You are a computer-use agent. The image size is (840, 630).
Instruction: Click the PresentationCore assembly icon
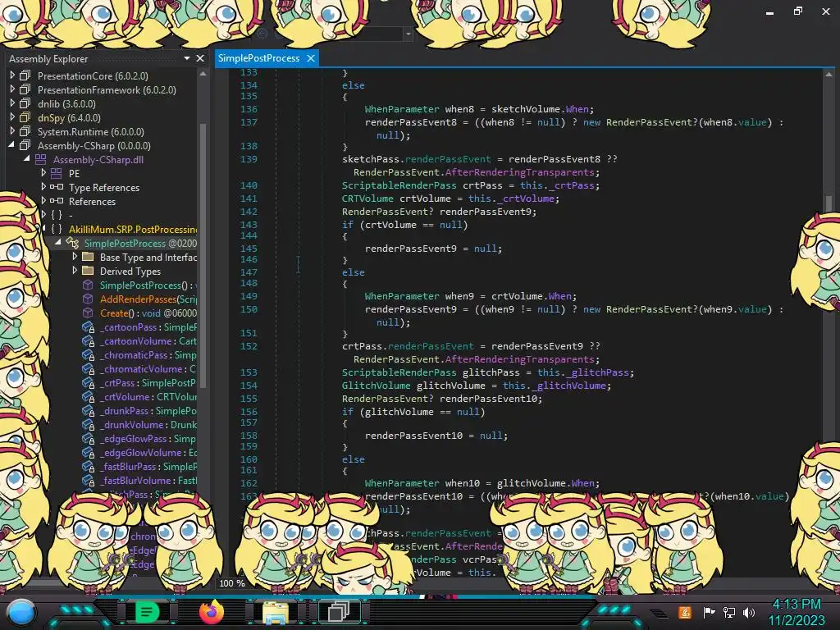pos(25,75)
